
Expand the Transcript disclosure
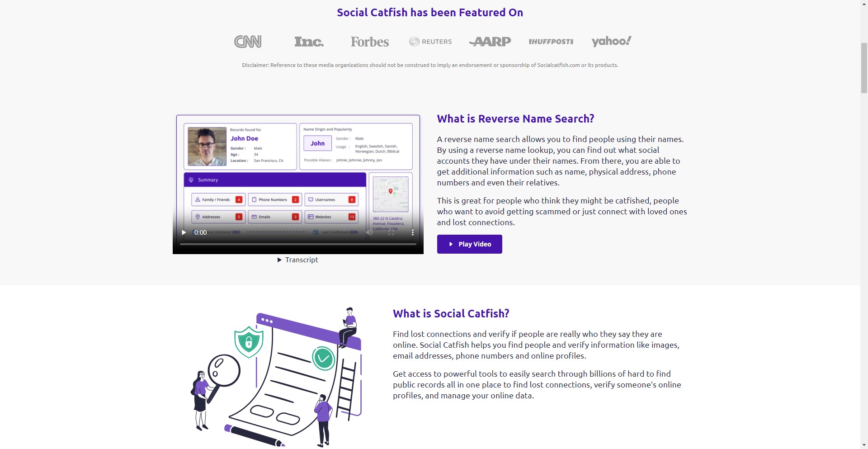pos(298,260)
